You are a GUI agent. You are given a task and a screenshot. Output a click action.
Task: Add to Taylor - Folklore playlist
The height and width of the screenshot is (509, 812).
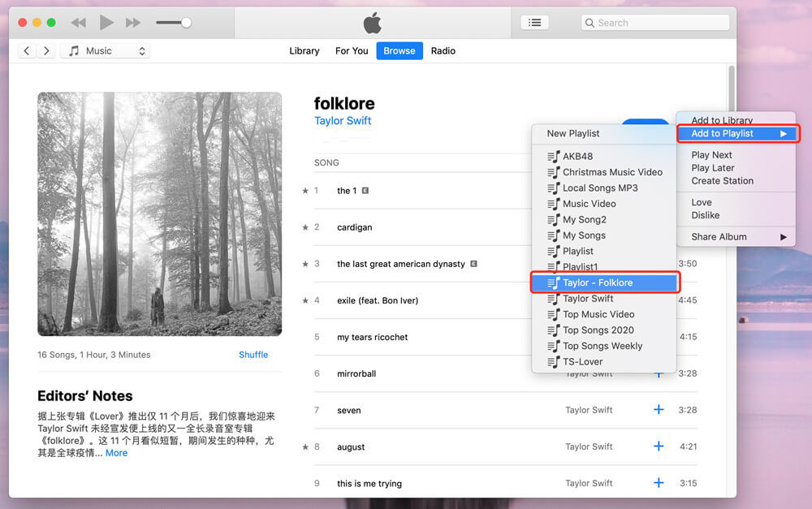[604, 283]
